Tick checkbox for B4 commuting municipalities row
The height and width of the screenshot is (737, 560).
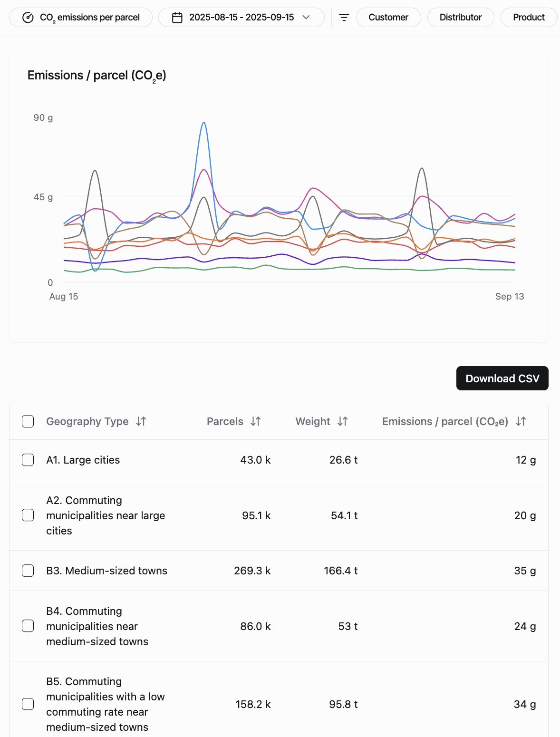(28, 626)
